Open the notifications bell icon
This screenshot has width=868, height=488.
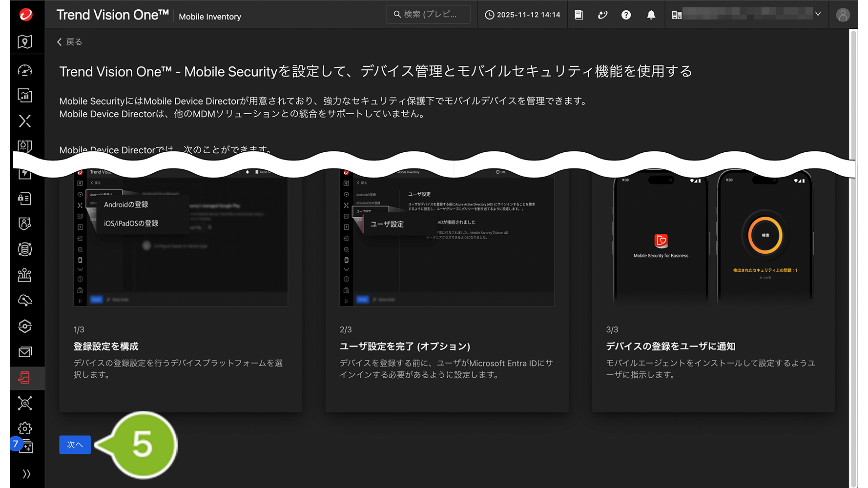(x=651, y=15)
